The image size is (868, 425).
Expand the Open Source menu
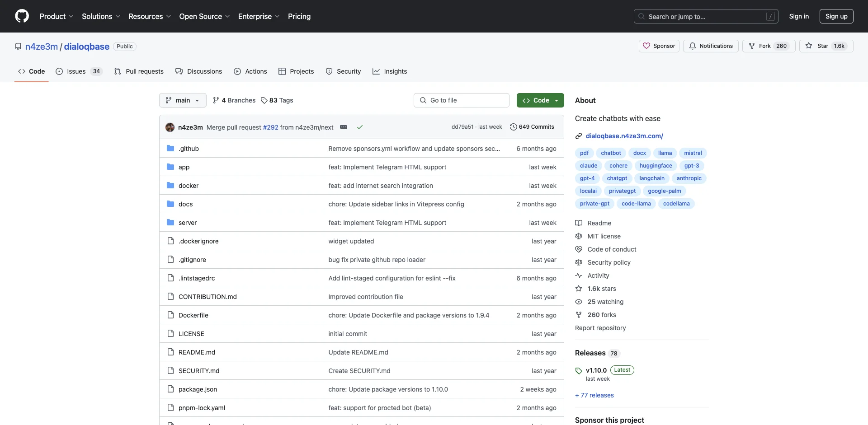204,16
